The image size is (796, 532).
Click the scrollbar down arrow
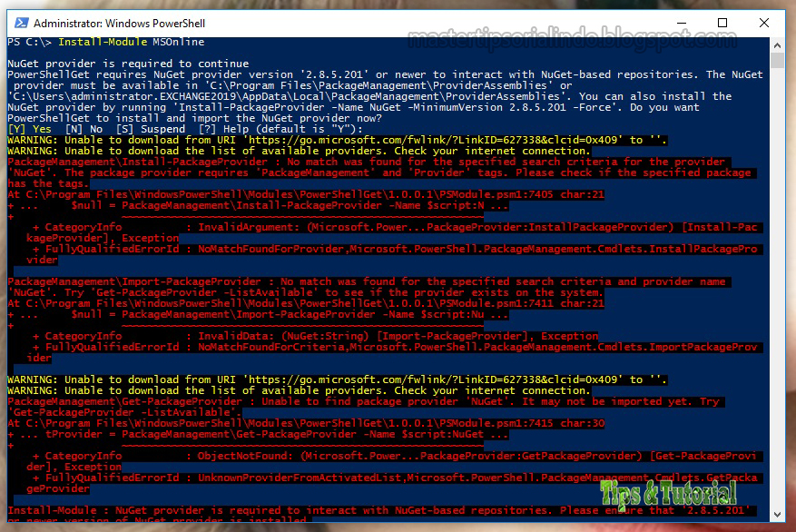[777, 514]
